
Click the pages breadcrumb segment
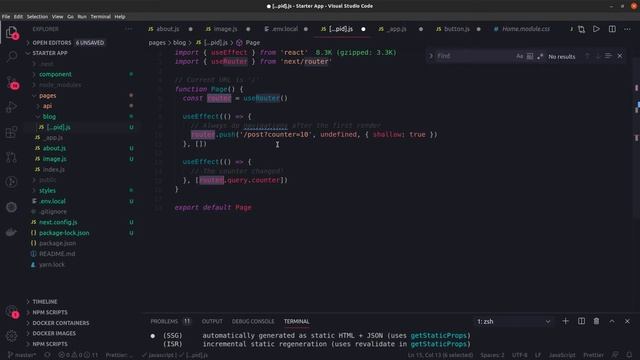click(x=157, y=42)
